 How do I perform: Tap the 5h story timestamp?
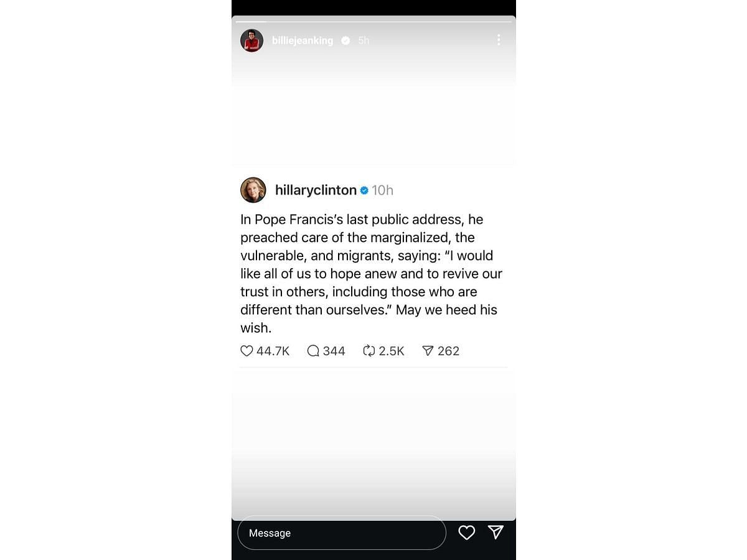pyautogui.click(x=364, y=40)
